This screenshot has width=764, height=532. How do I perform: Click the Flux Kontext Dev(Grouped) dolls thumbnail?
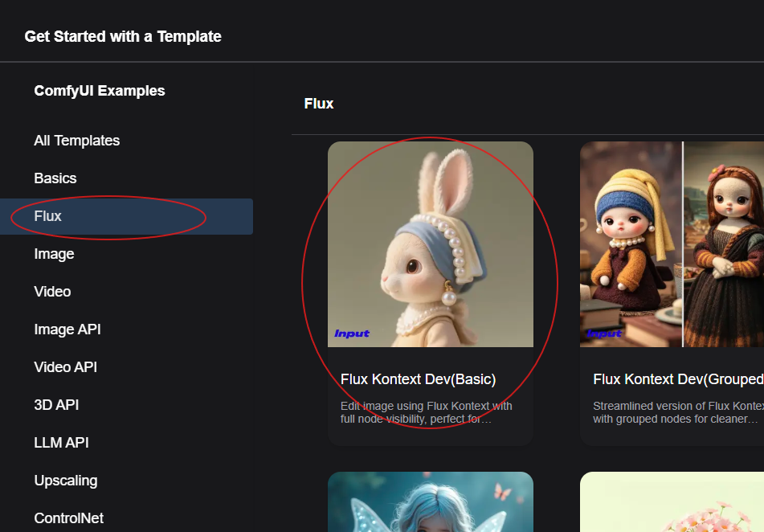pyautogui.click(x=672, y=244)
